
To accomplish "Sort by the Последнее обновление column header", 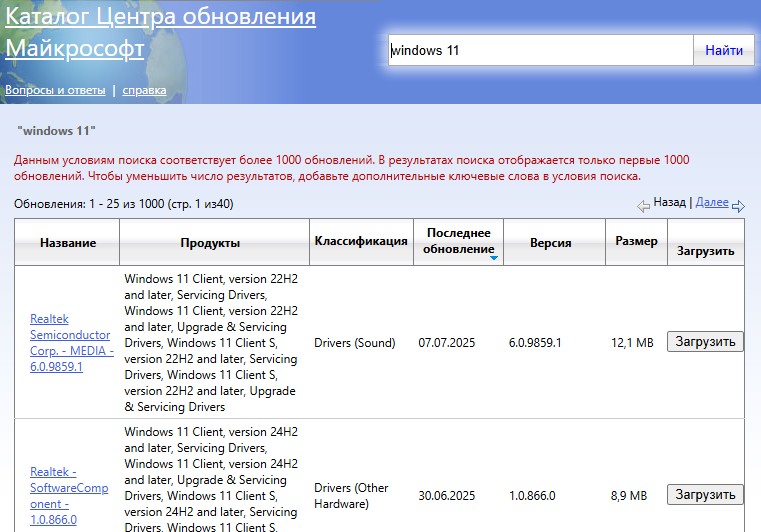I will [458, 240].
